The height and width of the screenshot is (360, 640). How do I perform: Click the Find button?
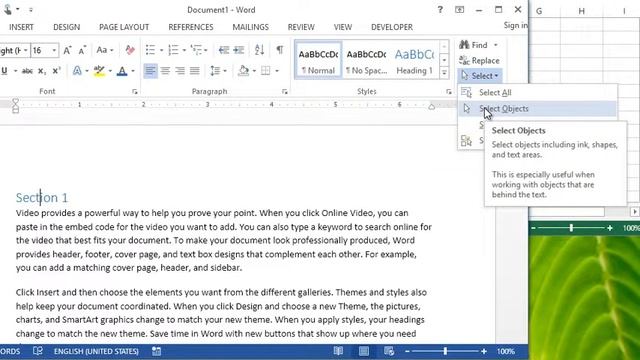pos(473,45)
